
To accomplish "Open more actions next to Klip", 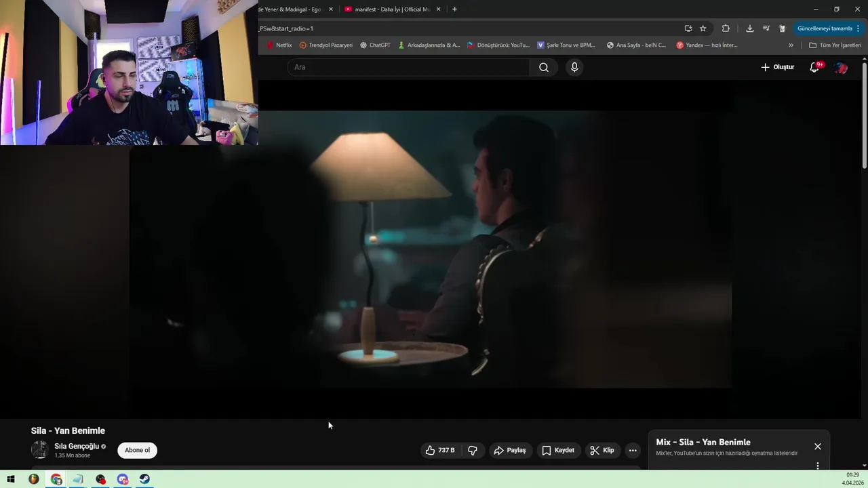I will 633,450.
